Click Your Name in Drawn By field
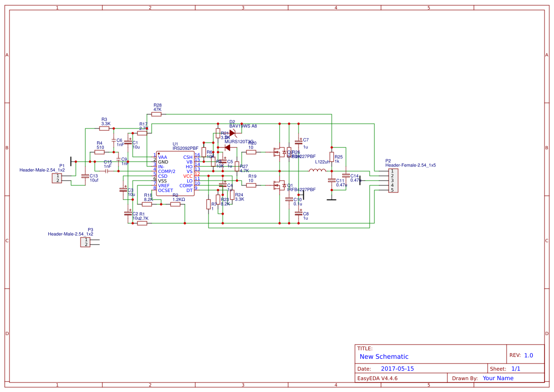 (498, 378)
